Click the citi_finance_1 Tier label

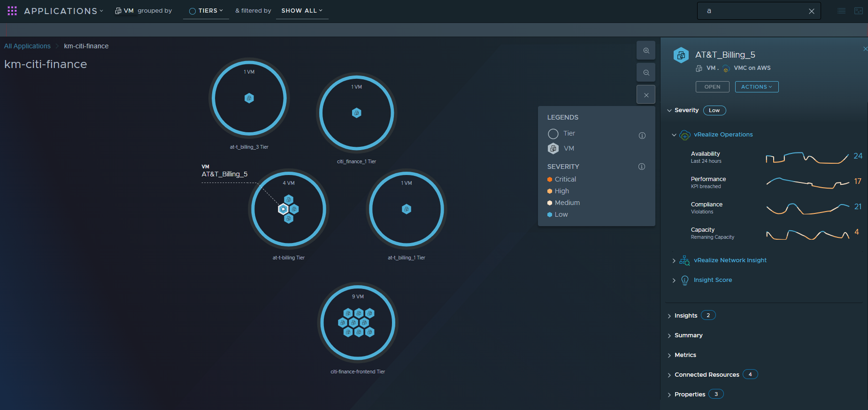coord(357,161)
